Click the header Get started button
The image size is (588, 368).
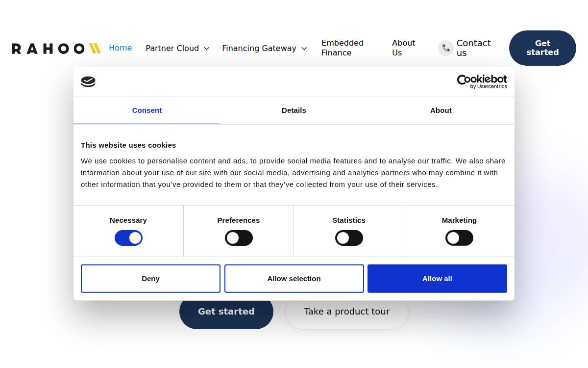click(542, 48)
